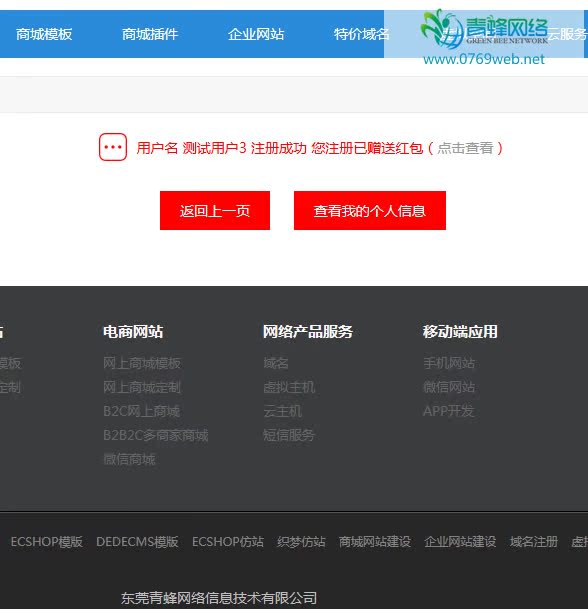This screenshot has height=609, width=588.
Task: Open the B2B2C多商家商城 link
Action: pos(156,435)
